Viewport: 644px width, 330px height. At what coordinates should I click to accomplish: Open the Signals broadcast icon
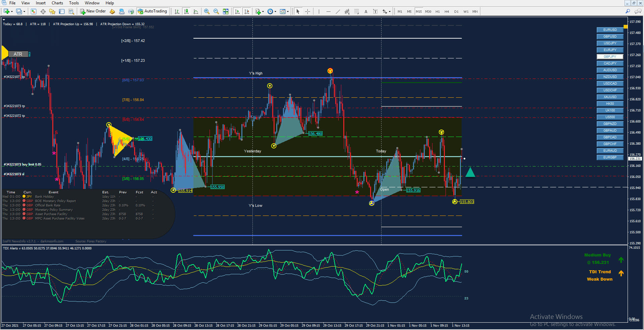(131, 11)
